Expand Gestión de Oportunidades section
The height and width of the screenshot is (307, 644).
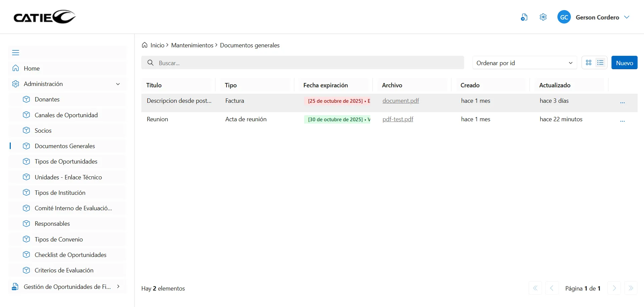(x=118, y=287)
